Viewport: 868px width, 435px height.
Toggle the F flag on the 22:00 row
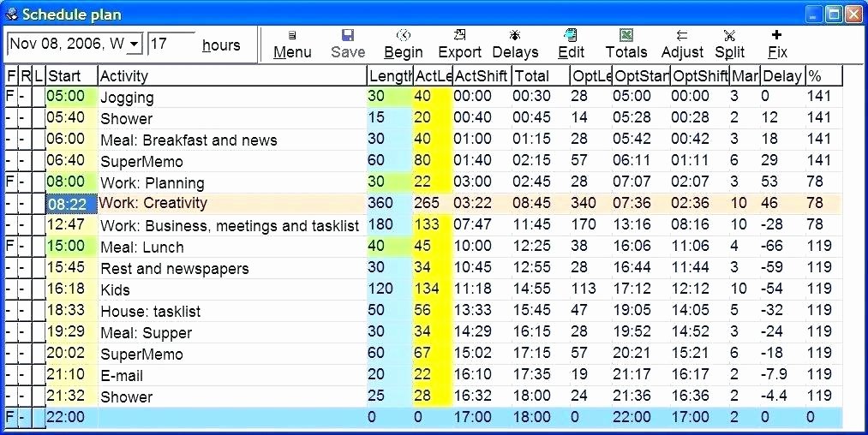click(x=10, y=417)
